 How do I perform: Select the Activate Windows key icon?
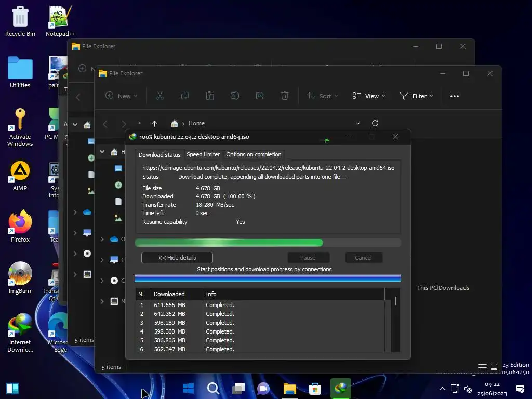point(20,127)
